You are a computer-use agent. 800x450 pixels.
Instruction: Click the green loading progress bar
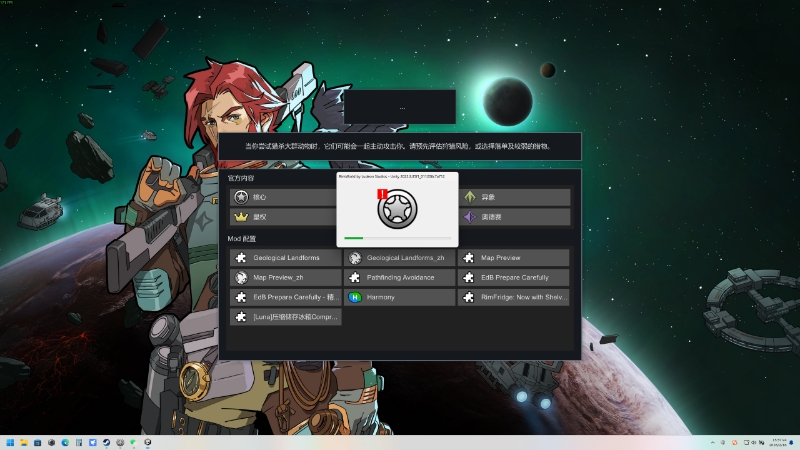coord(353,238)
